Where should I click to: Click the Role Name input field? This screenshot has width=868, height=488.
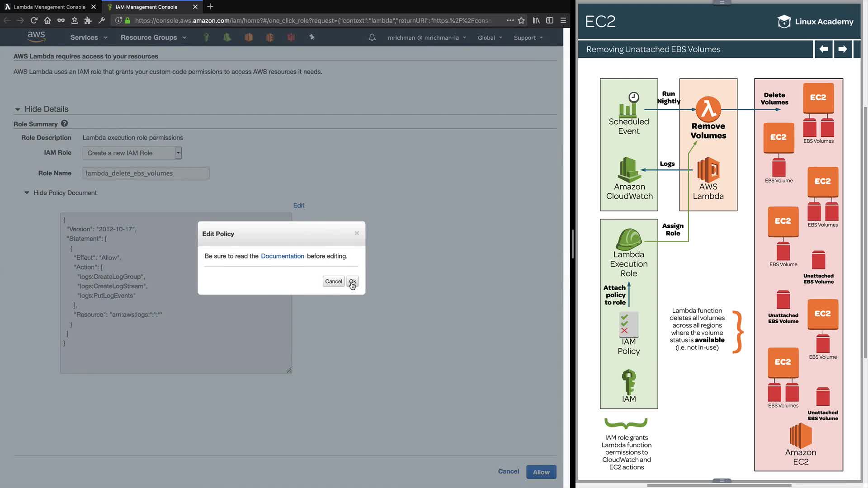[x=146, y=173]
